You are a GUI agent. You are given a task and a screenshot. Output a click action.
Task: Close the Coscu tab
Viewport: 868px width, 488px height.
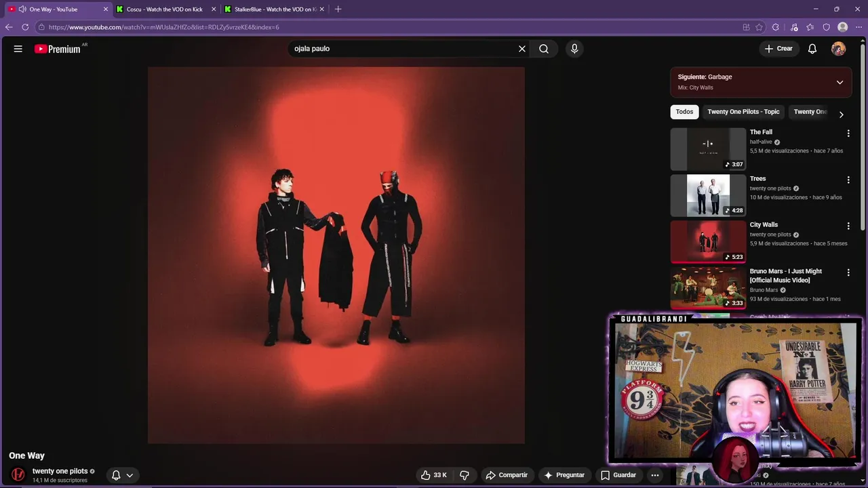click(214, 9)
